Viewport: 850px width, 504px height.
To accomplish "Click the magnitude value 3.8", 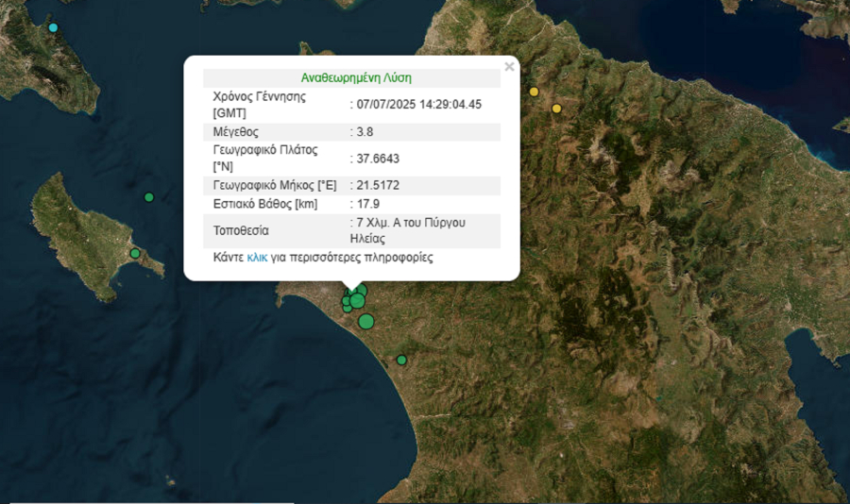I will coord(365,131).
